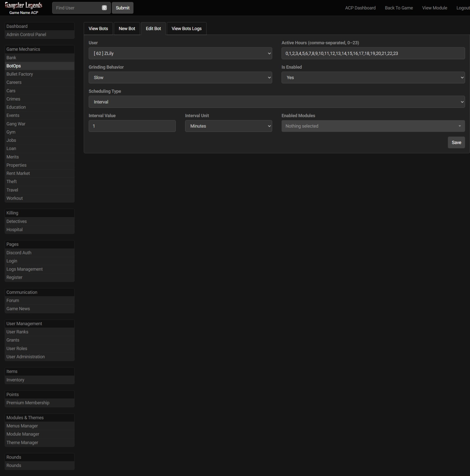Focus the Active Hours text field
Viewport: 470px width, 476px height.
[373, 53]
